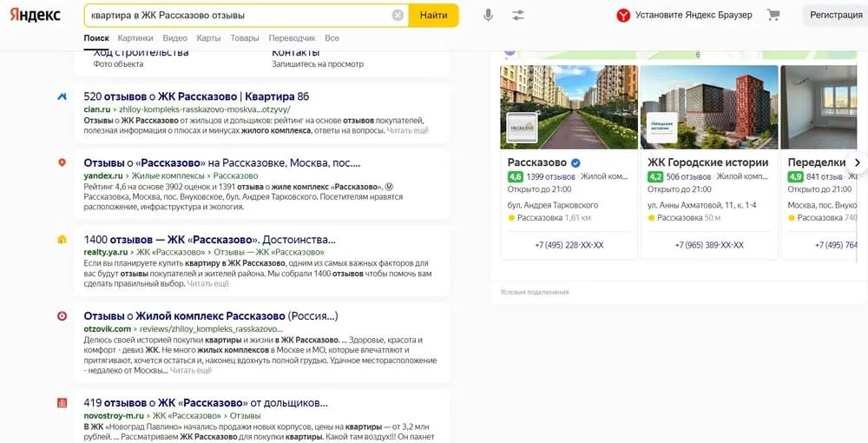This screenshot has height=443, width=868.
Task: Click the red Yandex Browser icon
Action: click(623, 16)
